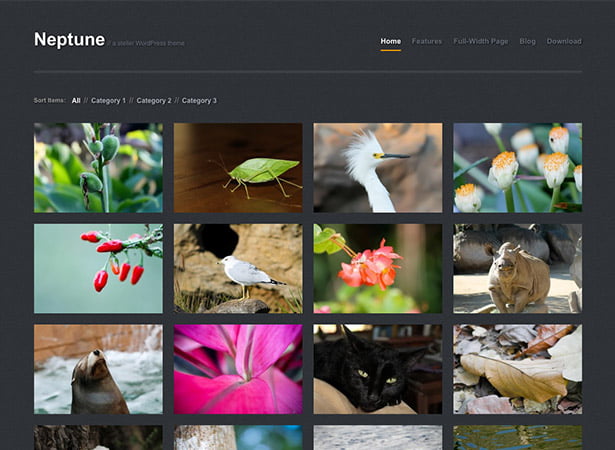Filter portfolio by Category 1
Image resolution: width=615 pixels, height=450 pixels.
[108, 100]
